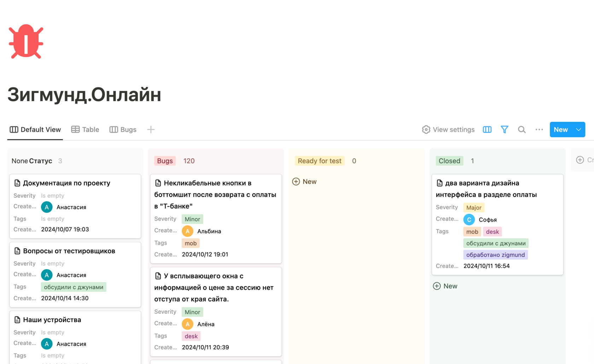Click date 2024/10/07 19:03
Viewport: 594px width, 364px height.
pyautogui.click(x=65, y=229)
